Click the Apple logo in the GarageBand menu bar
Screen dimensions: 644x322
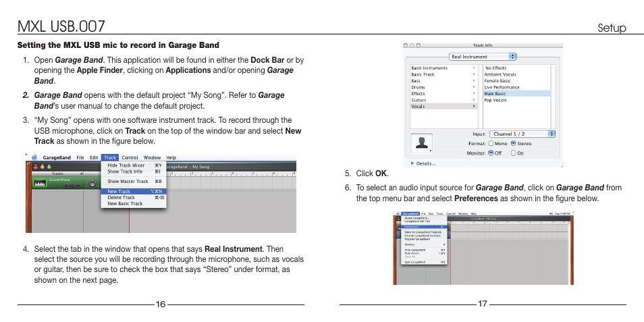coord(34,157)
